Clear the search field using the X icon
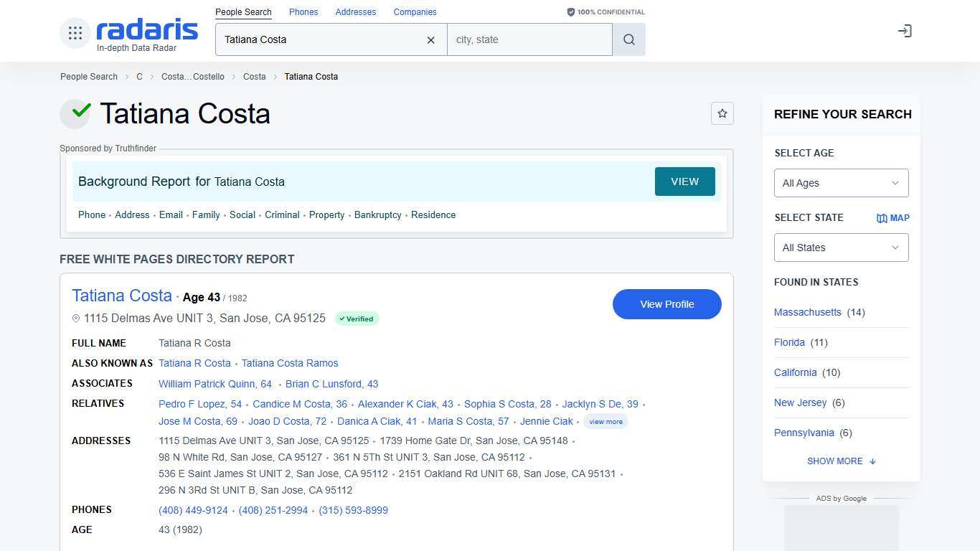The height and width of the screenshot is (551, 980). (x=430, y=40)
